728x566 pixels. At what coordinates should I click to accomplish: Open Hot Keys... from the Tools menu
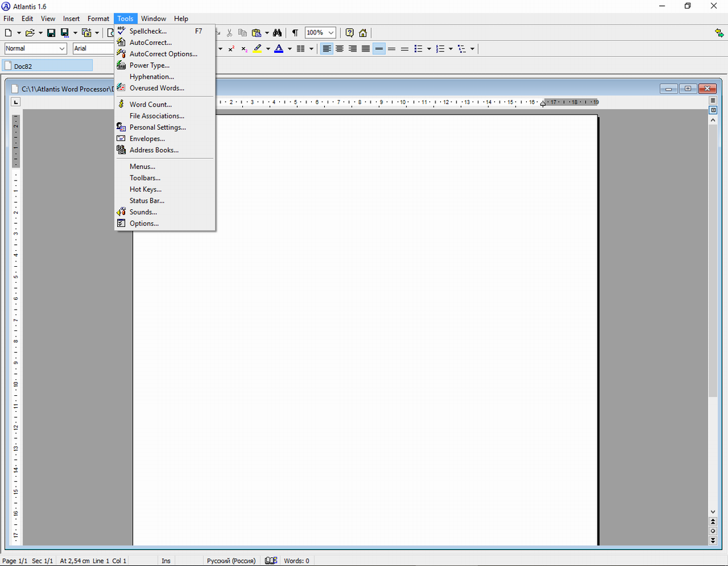click(x=165, y=189)
